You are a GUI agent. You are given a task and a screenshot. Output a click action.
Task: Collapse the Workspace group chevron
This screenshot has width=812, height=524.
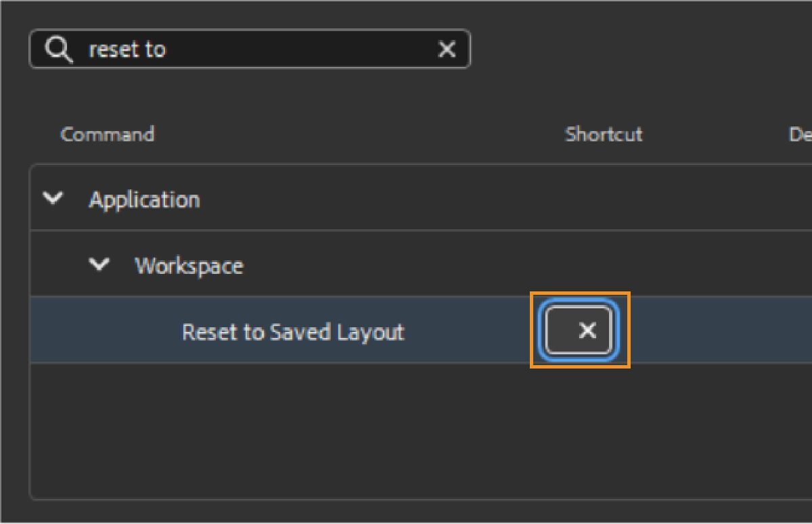99,265
